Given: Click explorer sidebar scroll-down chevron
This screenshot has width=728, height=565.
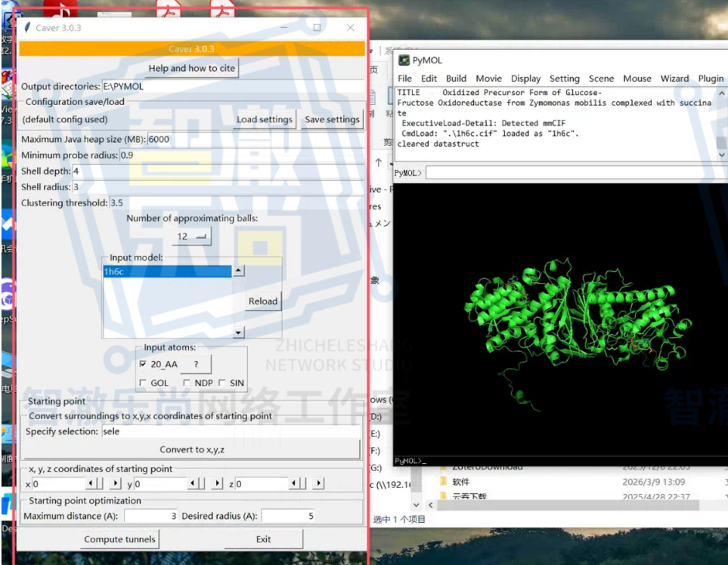Looking at the screenshot, I should point(416,505).
